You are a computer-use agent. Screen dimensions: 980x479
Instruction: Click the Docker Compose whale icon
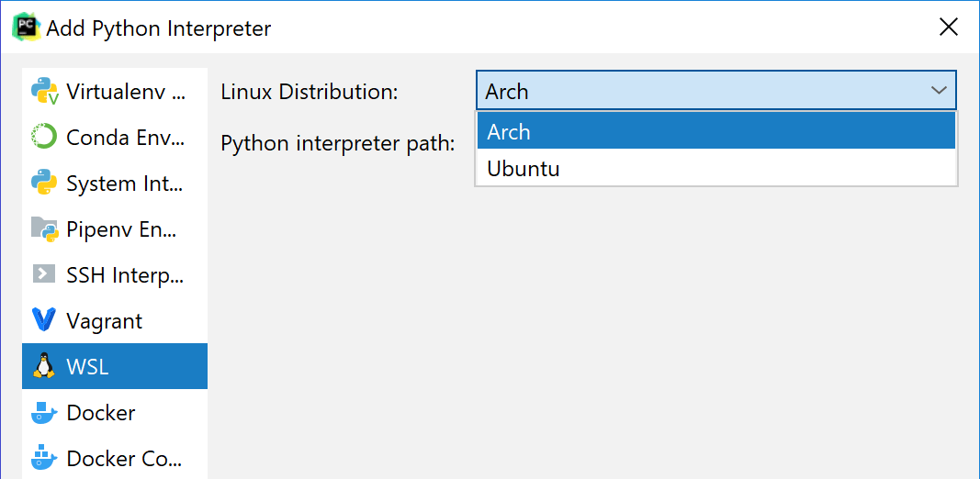pyautogui.click(x=44, y=458)
